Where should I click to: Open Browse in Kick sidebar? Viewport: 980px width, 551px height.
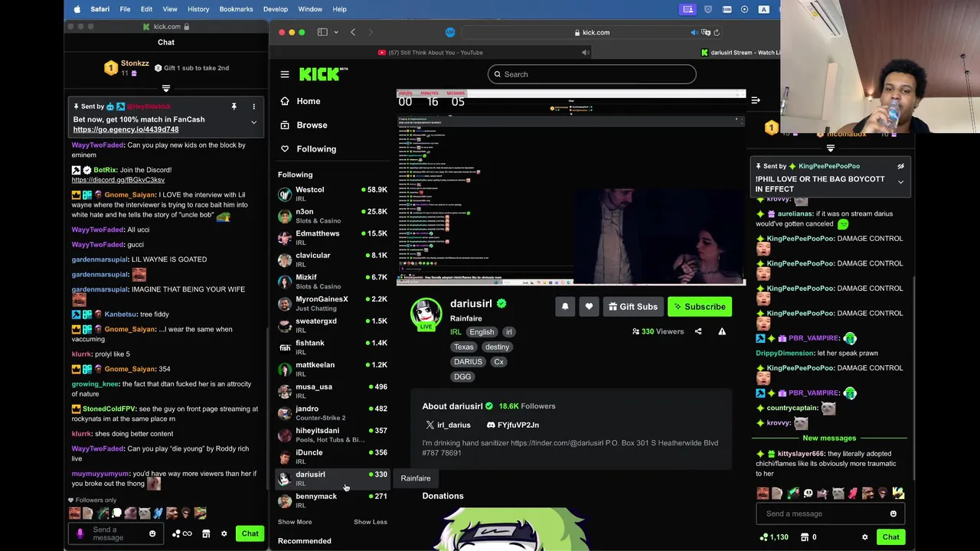click(303, 125)
